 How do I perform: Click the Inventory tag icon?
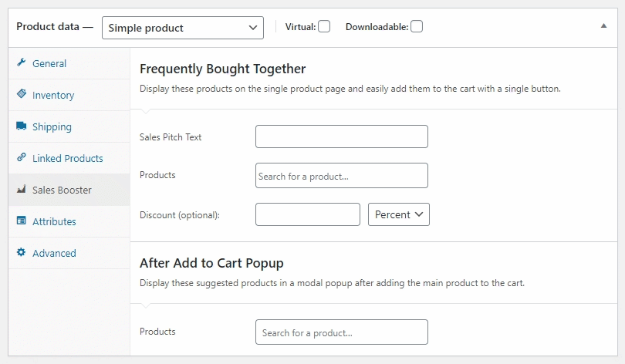22,94
